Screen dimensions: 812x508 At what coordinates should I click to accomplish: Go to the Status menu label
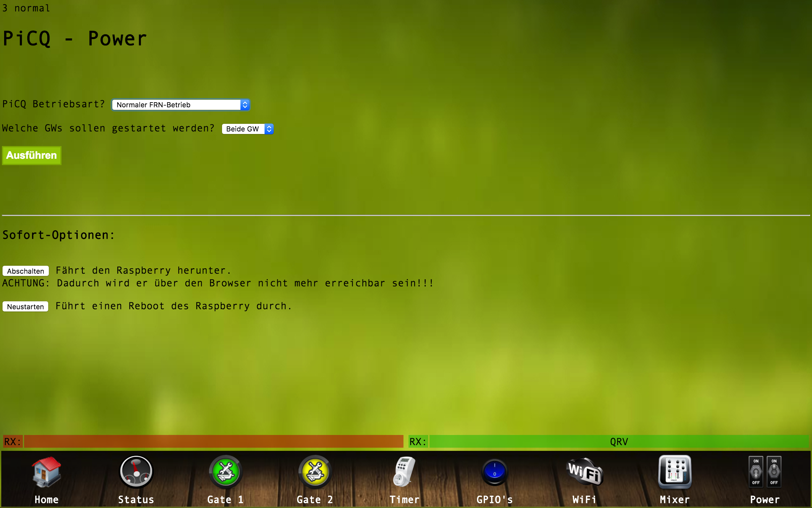pyautogui.click(x=136, y=500)
